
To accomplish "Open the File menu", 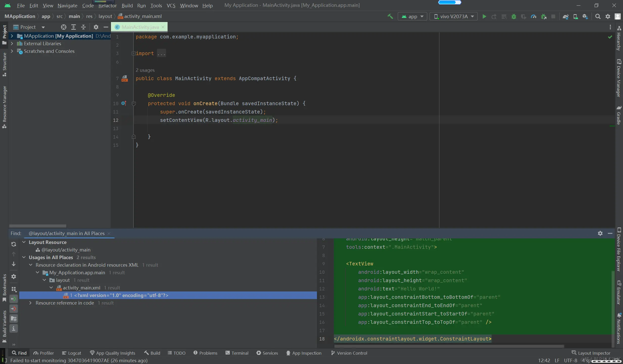I will [21, 5].
